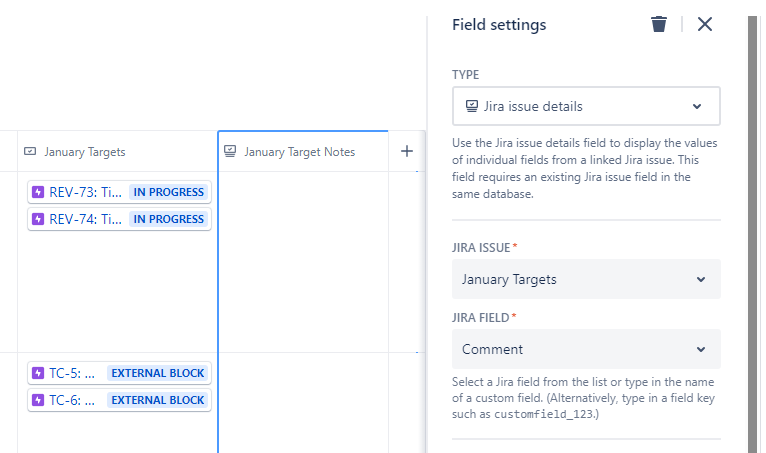This screenshot has width=766, height=453.
Task: Open the REV-74 issue link
Action: [85, 219]
